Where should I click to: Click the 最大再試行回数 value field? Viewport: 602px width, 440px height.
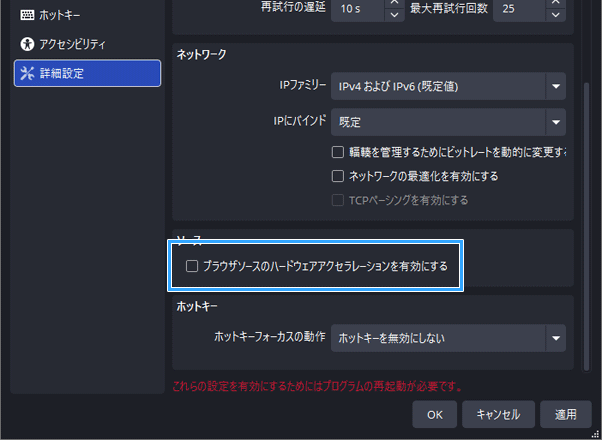pyautogui.click(x=519, y=8)
